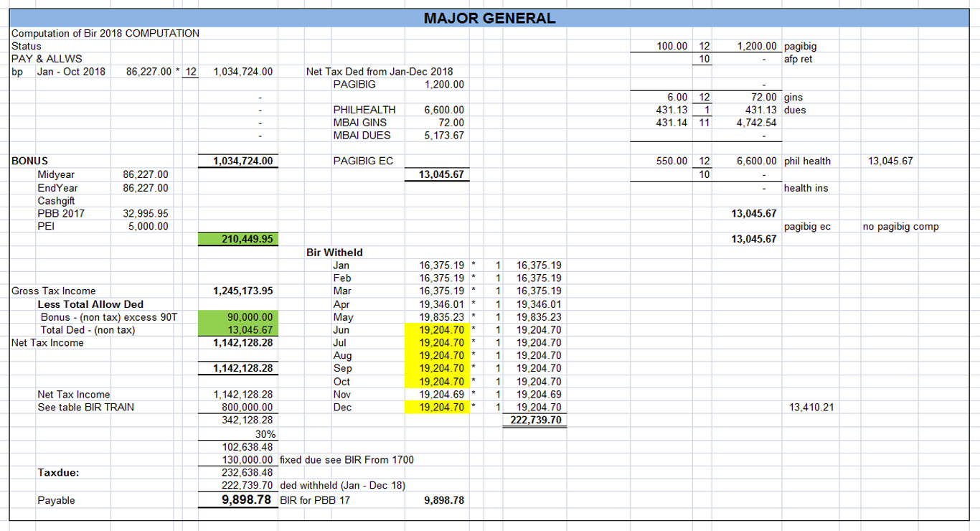Select the Cashgift label cell
The image size is (980, 531).
[x=56, y=201]
